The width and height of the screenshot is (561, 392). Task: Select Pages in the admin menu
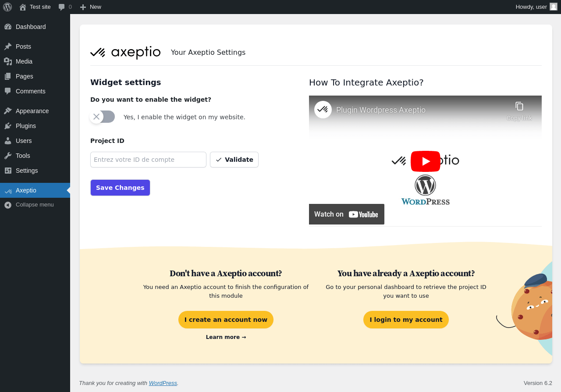(35, 76)
